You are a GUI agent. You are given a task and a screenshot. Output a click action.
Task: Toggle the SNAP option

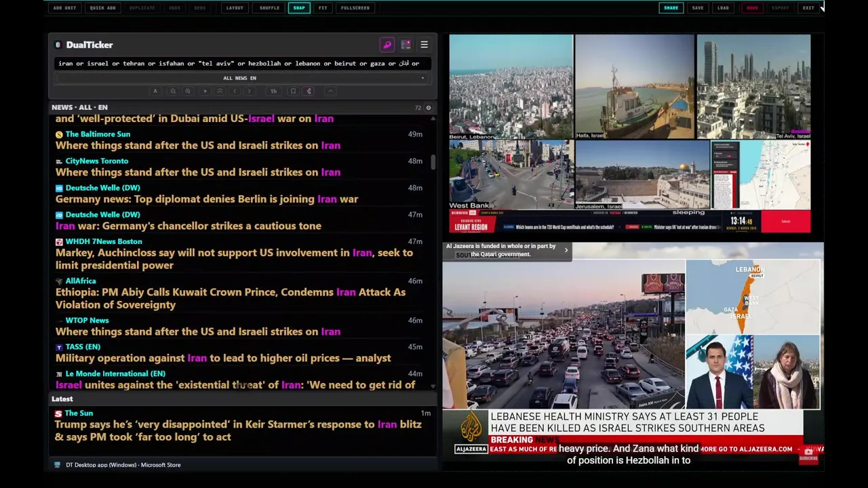click(x=299, y=8)
